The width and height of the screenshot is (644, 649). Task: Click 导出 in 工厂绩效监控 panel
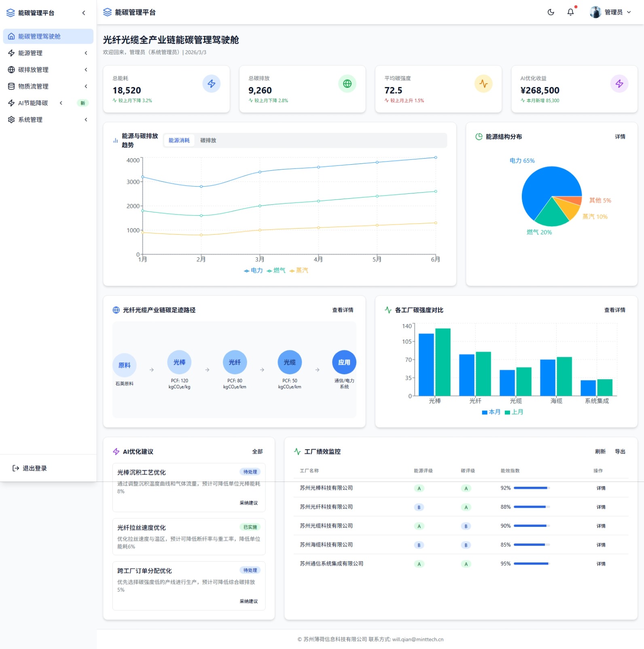pos(620,452)
